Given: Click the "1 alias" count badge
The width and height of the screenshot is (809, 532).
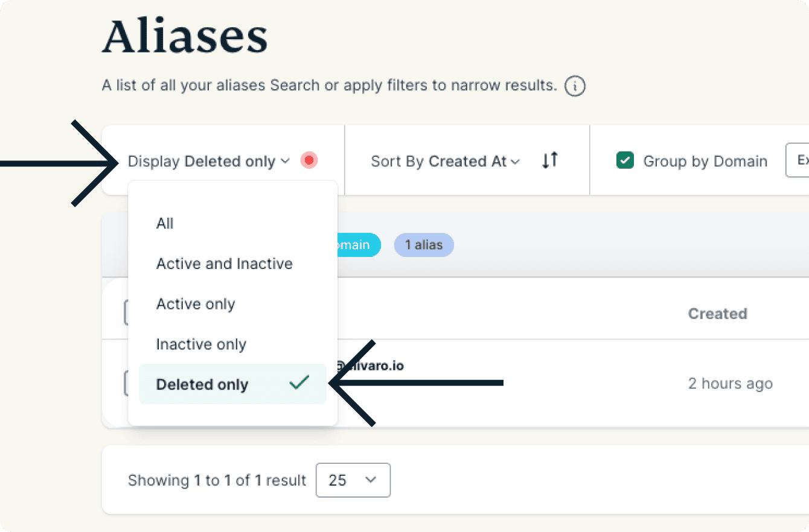Looking at the screenshot, I should 424,245.
